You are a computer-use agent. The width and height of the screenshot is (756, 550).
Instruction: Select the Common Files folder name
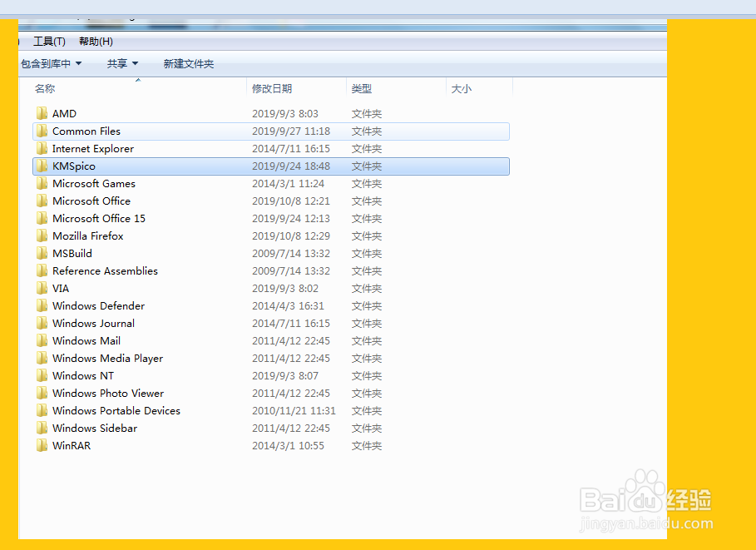(x=86, y=131)
